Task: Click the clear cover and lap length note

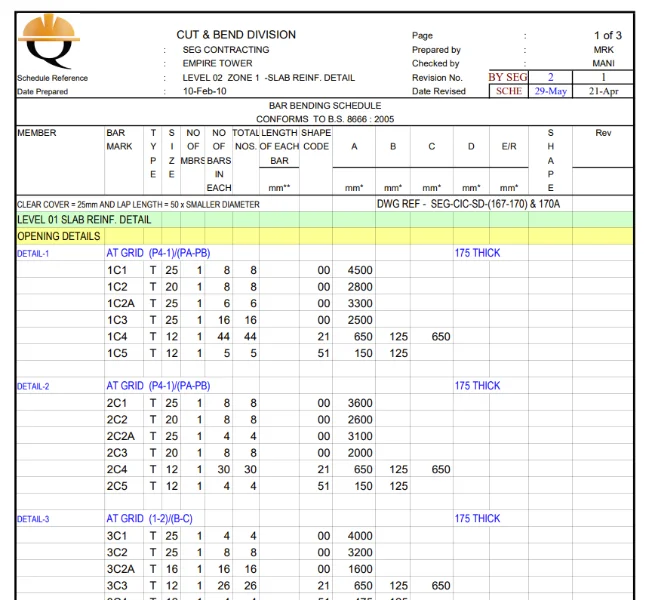Action: click(x=138, y=205)
